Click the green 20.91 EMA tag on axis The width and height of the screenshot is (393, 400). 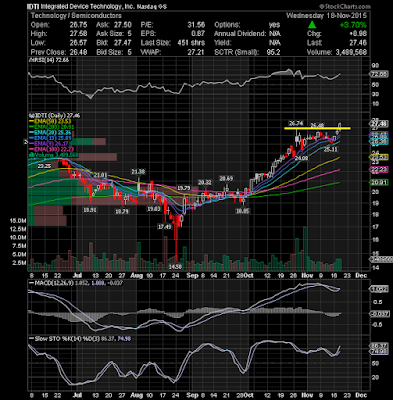pyautogui.click(x=379, y=182)
